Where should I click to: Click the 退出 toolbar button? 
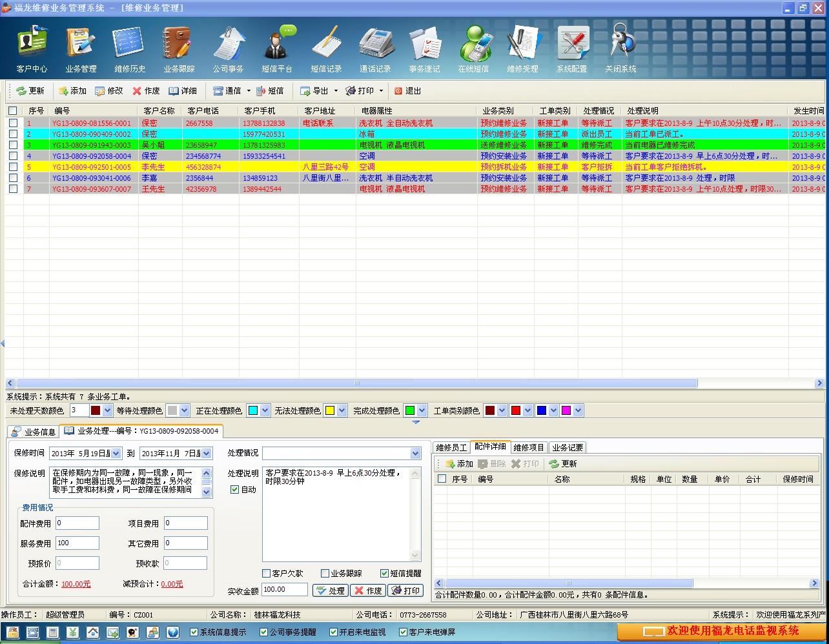(x=407, y=91)
